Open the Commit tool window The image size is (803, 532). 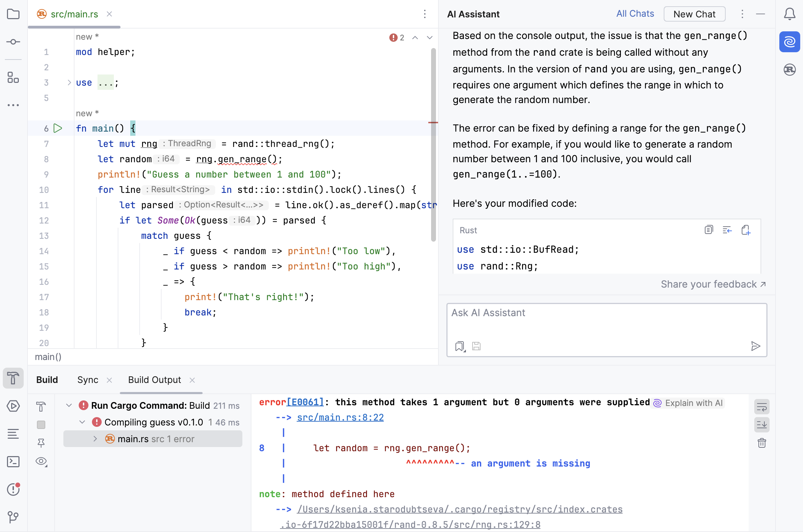[13, 41]
